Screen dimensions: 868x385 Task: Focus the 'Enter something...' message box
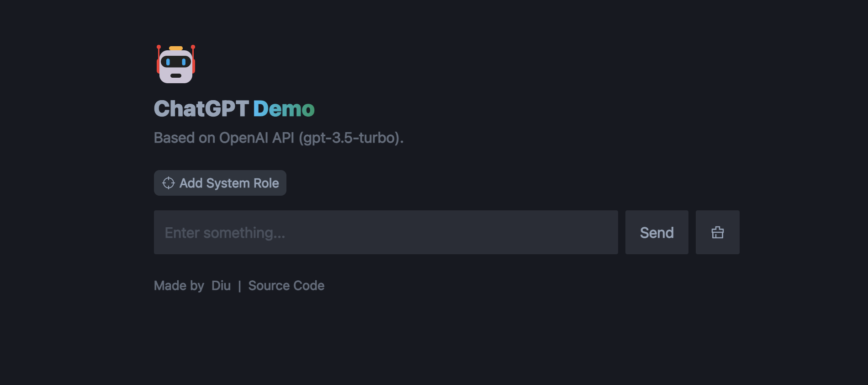coord(386,232)
